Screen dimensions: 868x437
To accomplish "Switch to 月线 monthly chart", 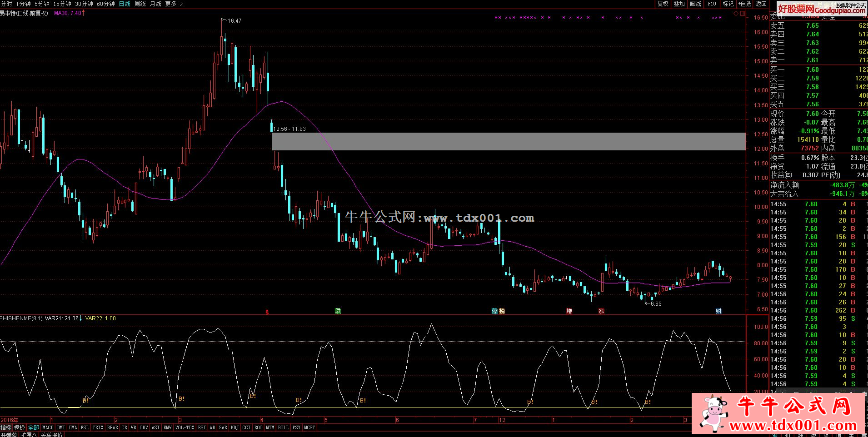I will [x=155, y=4].
